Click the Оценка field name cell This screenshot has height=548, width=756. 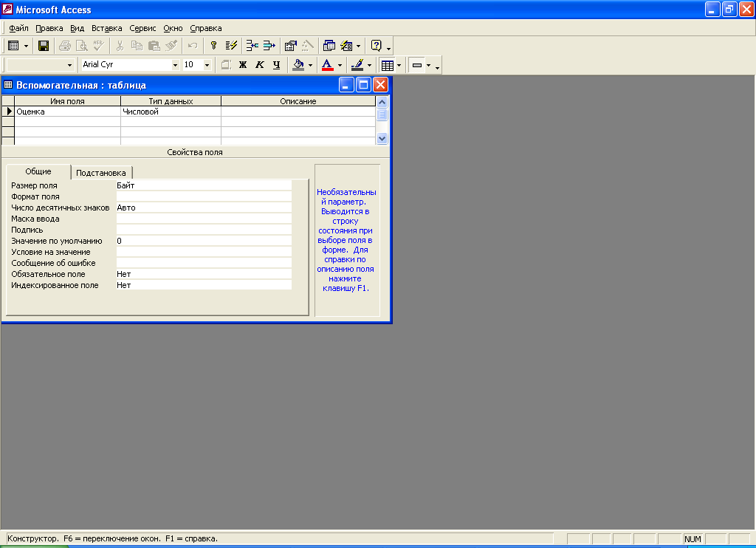tap(67, 112)
